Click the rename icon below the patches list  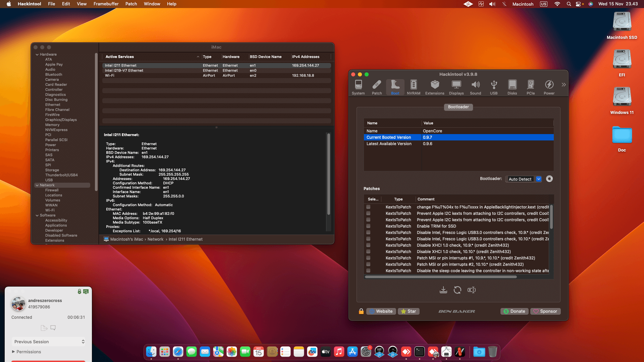(472, 290)
